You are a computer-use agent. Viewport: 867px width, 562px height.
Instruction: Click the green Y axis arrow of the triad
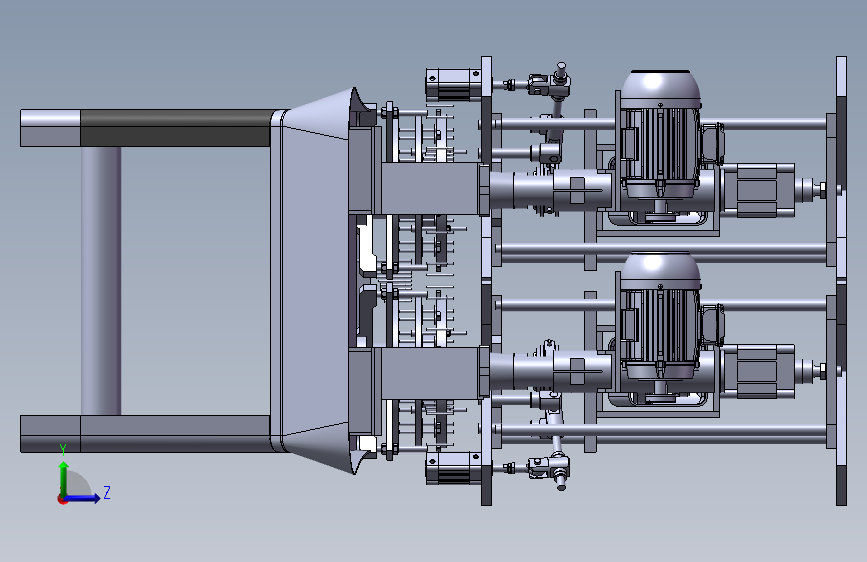tap(64, 478)
